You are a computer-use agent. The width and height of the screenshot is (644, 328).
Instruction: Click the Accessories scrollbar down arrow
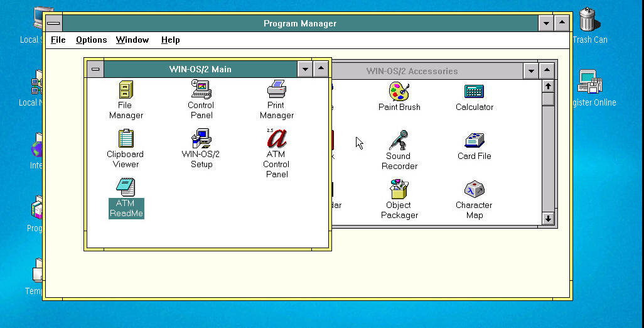(x=548, y=219)
